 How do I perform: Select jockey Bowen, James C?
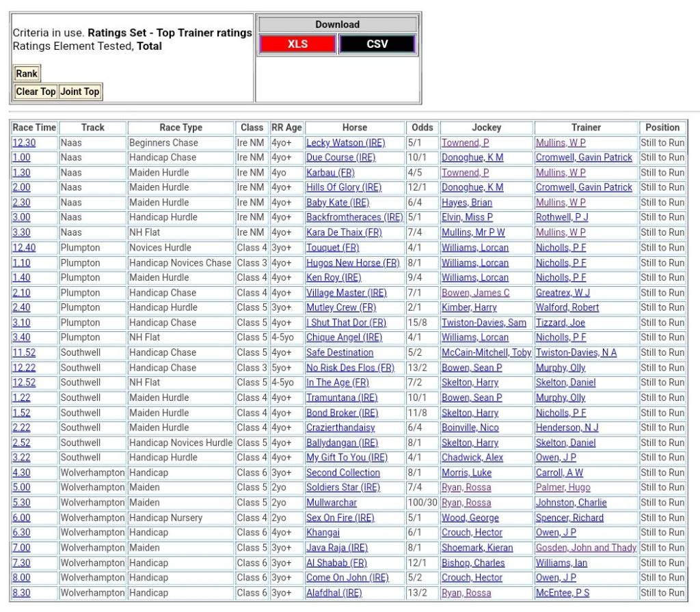coord(475,292)
